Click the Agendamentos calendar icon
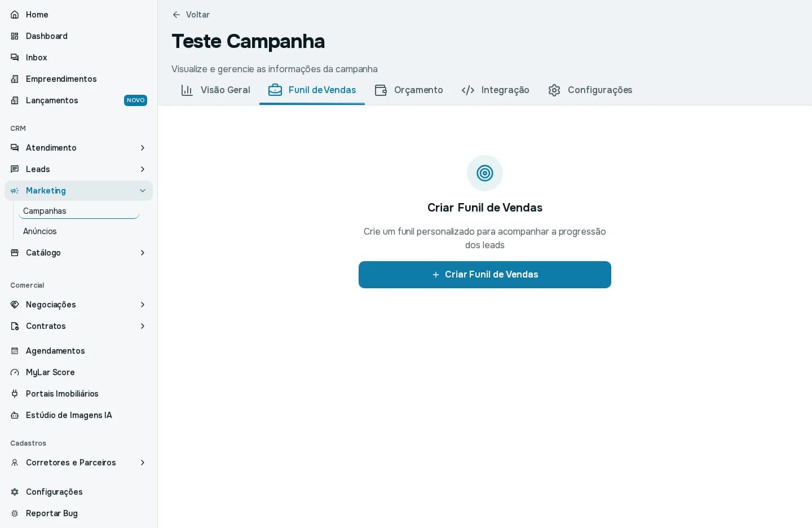812x528 pixels. coord(15,351)
